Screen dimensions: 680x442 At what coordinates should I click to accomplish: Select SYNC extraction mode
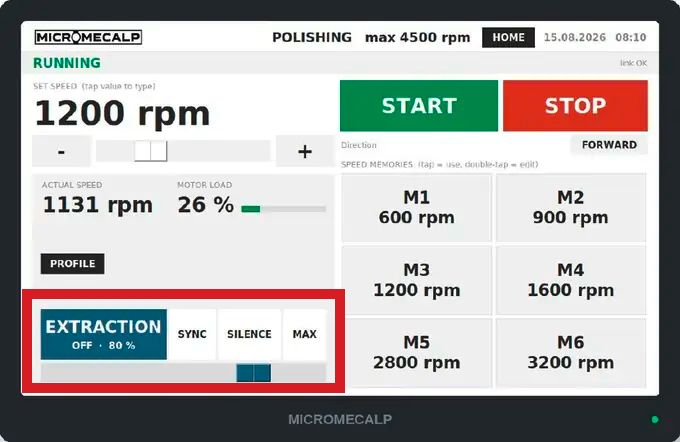click(x=192, y=334)
